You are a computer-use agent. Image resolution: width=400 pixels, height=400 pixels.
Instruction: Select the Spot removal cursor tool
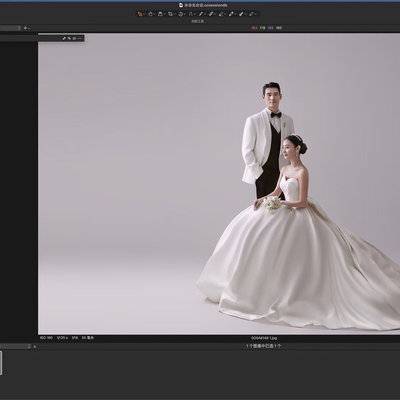click(201, 14)
